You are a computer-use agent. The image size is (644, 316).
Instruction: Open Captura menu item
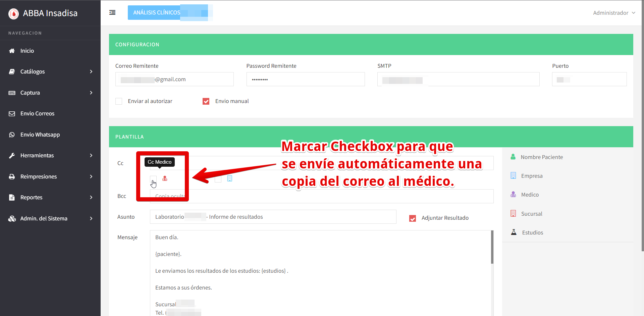click(x=50, y=93)
